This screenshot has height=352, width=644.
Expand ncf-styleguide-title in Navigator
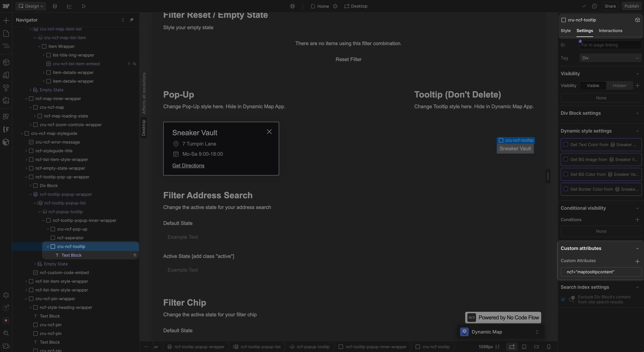pyautogui.click(x=26, y=151)
